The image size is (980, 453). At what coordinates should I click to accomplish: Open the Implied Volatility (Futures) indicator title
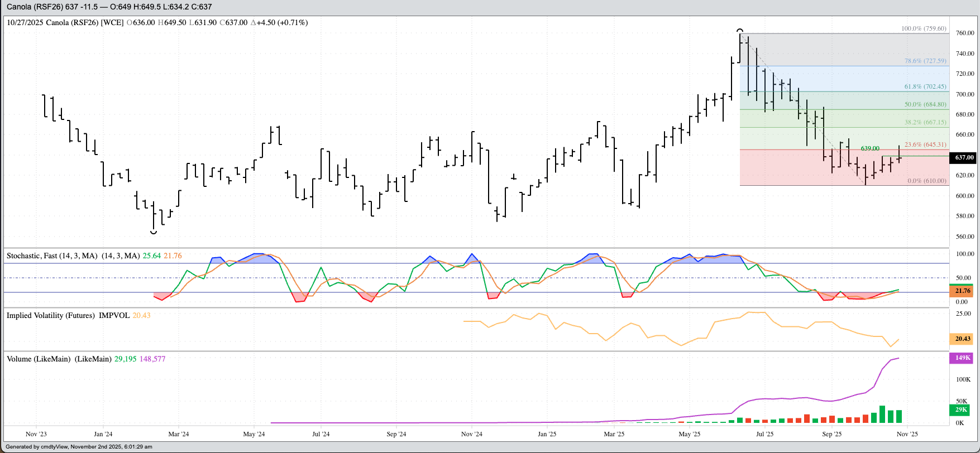[50, 316]
